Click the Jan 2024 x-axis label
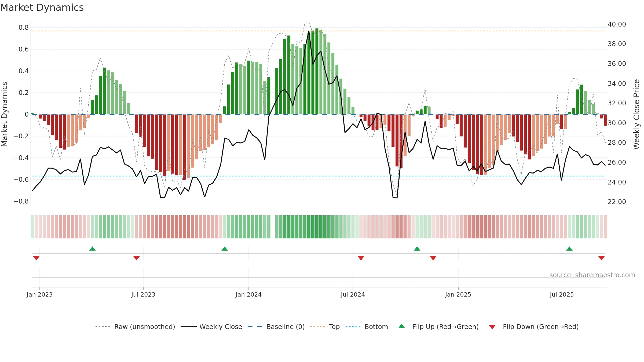The width and height of the screenshot is (644, 362). click(249, 294)
